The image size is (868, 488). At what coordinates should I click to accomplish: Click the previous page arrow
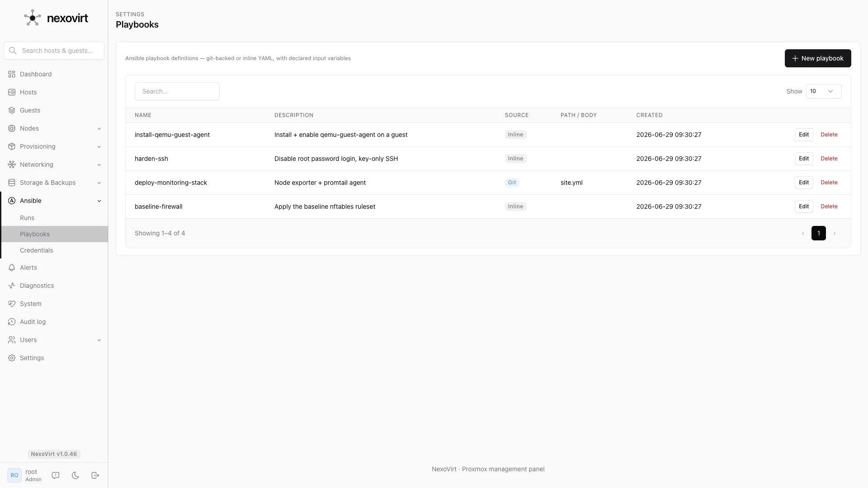coord(803,234)
